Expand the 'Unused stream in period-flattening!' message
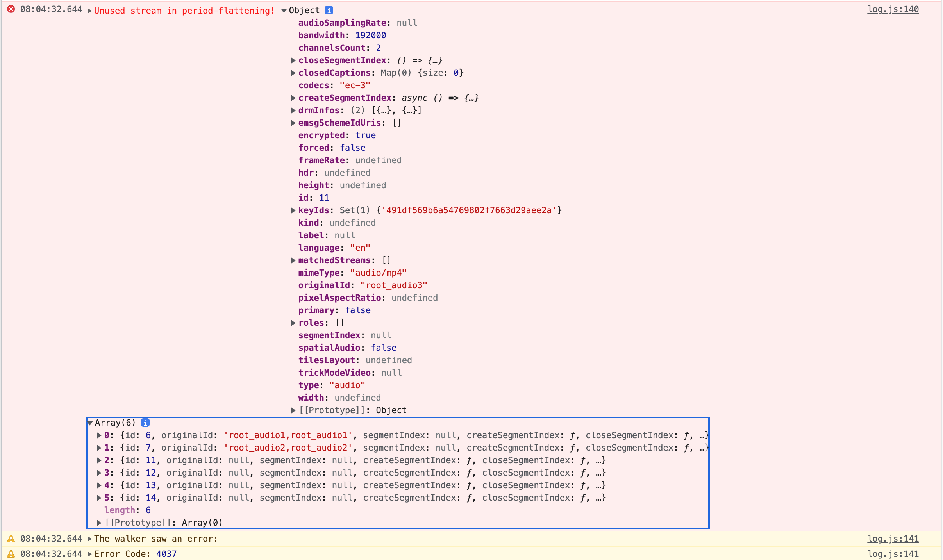 pyautogui.click(x=90, y=11)
